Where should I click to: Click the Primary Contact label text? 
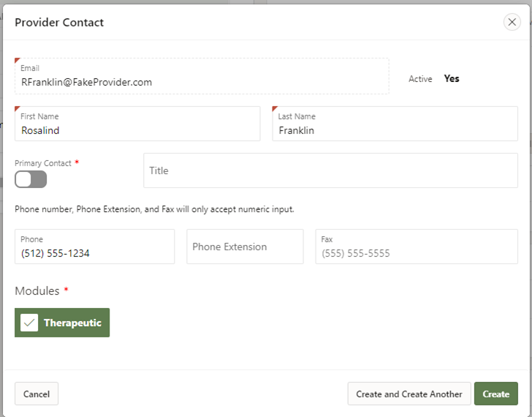(x=43, y=163)
